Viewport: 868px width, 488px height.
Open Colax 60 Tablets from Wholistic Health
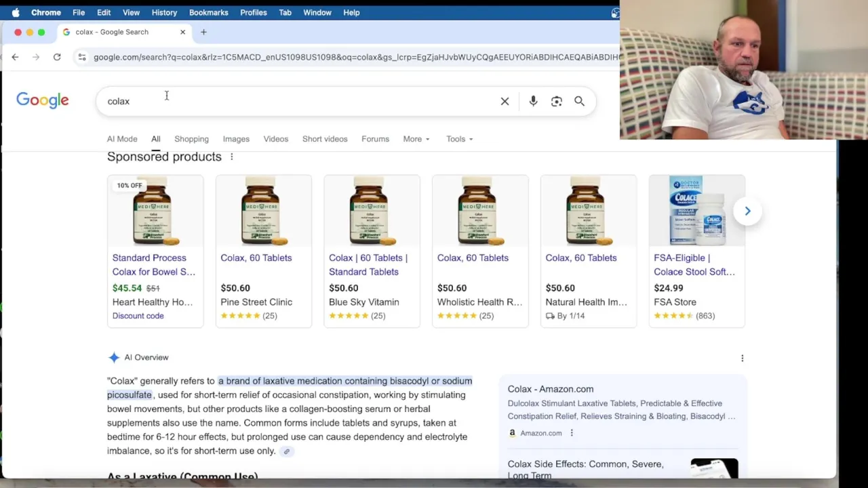click(473, 258)
